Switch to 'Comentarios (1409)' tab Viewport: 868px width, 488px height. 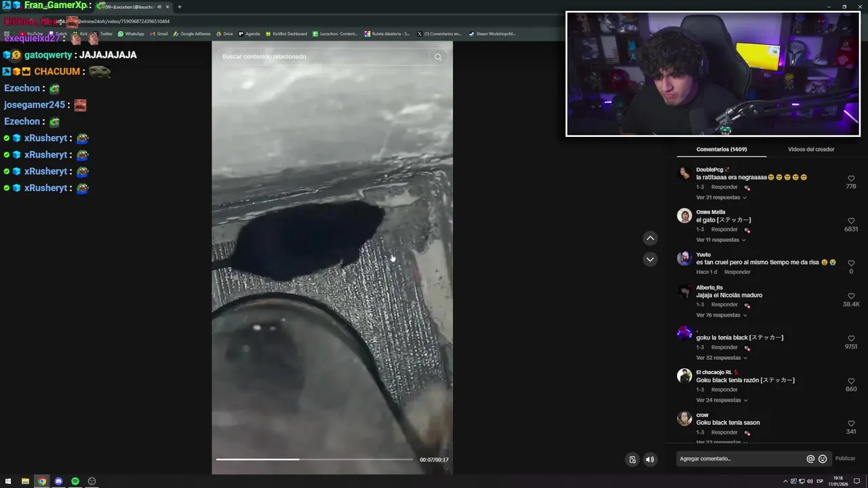722,149
